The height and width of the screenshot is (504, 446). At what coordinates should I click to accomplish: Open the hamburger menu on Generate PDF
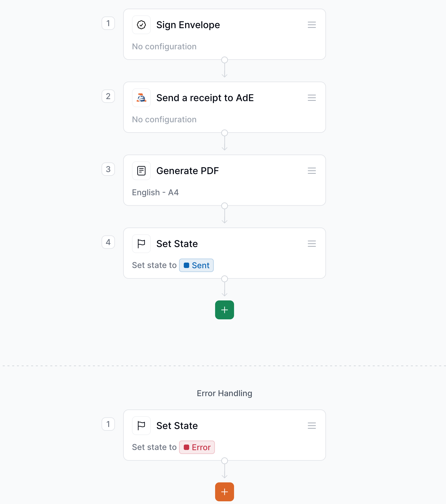pyautogui.click(x=311, y=170)
